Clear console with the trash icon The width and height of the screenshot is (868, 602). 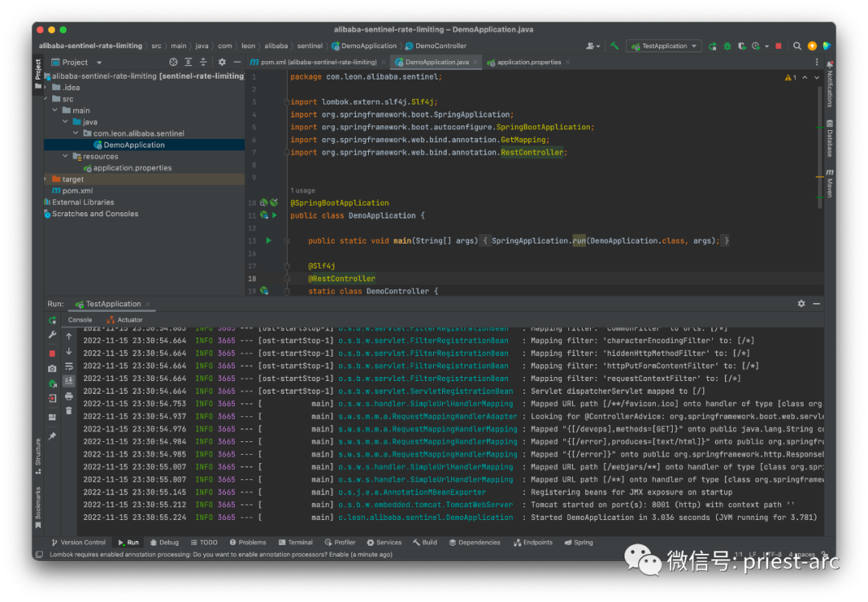(x=69, y=411)
